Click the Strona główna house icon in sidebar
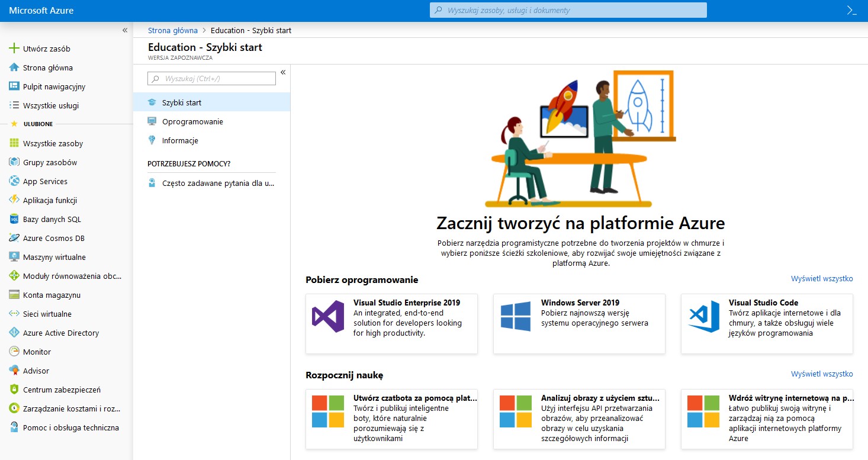 14,67
